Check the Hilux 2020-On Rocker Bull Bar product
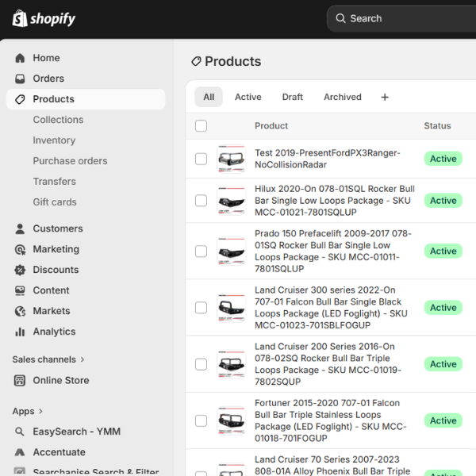This screenshot has width=476, height=476. (201, 201)
